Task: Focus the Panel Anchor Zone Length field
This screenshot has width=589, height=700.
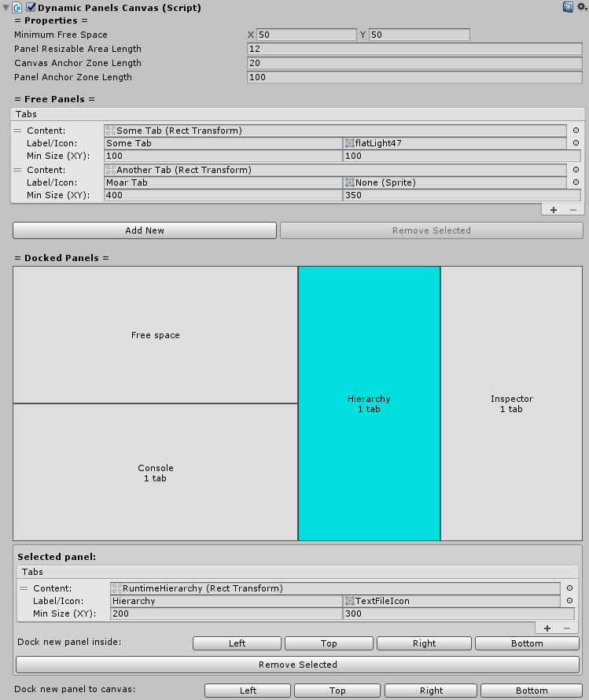Action: point(414,77)
